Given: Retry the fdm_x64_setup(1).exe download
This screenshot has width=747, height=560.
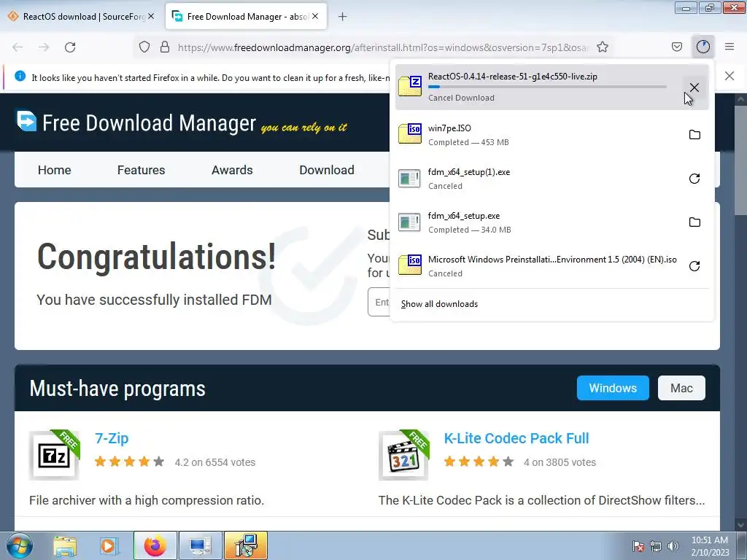Looking at the screenshot, I should pyautogui.click(x=694, y=179).
